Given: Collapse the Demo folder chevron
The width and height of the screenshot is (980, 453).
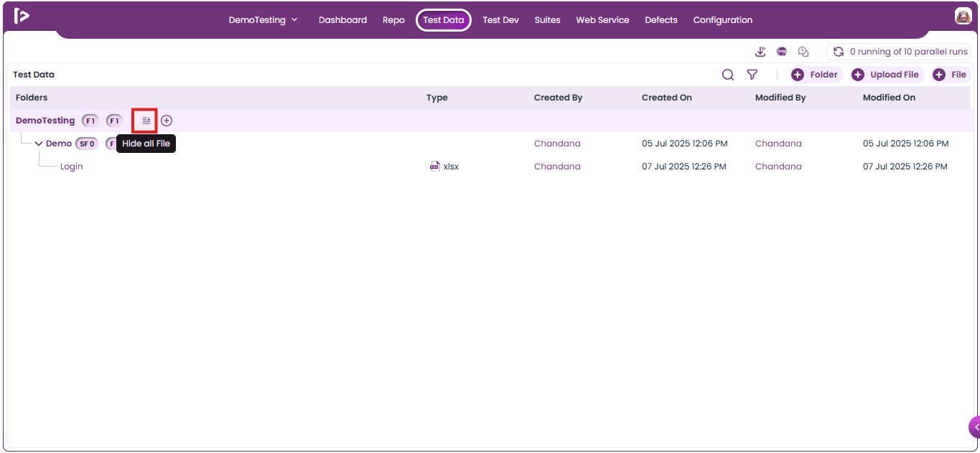Looking at the screenshot, I should (39, 144).
